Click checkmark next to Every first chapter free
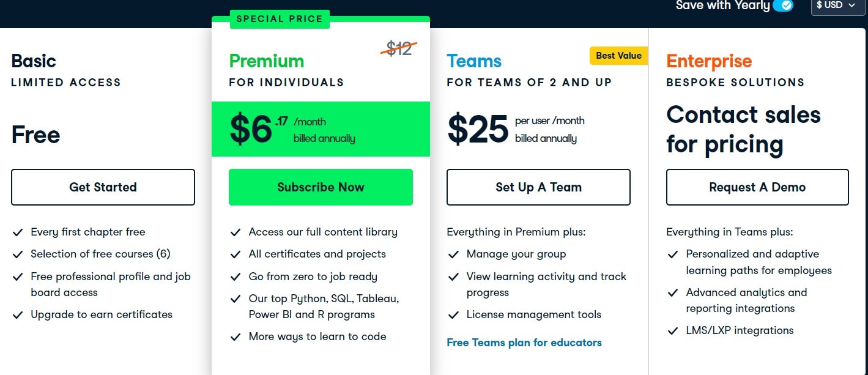The width and height of the screenshot is (868, 375). click(17, 232)
